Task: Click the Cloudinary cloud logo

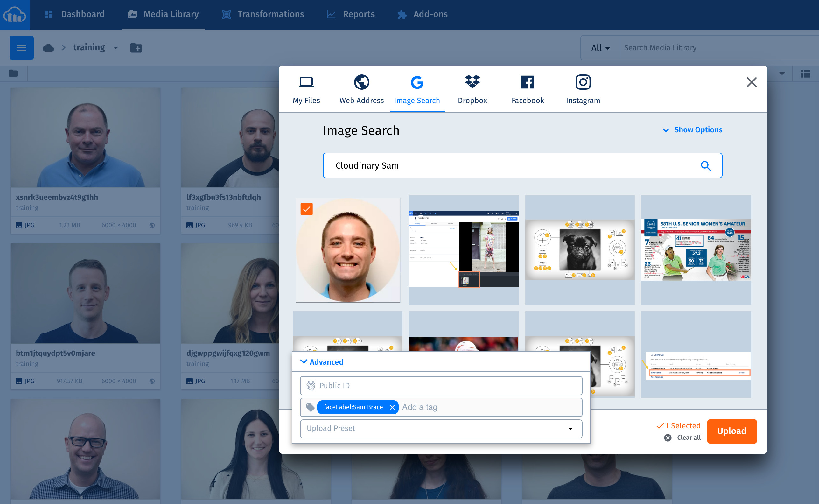Action: [15, 15]
